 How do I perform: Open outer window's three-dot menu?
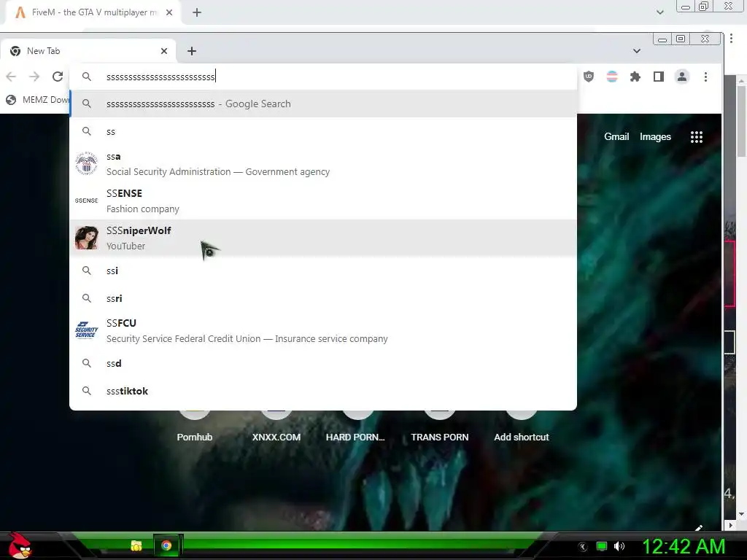731,38
